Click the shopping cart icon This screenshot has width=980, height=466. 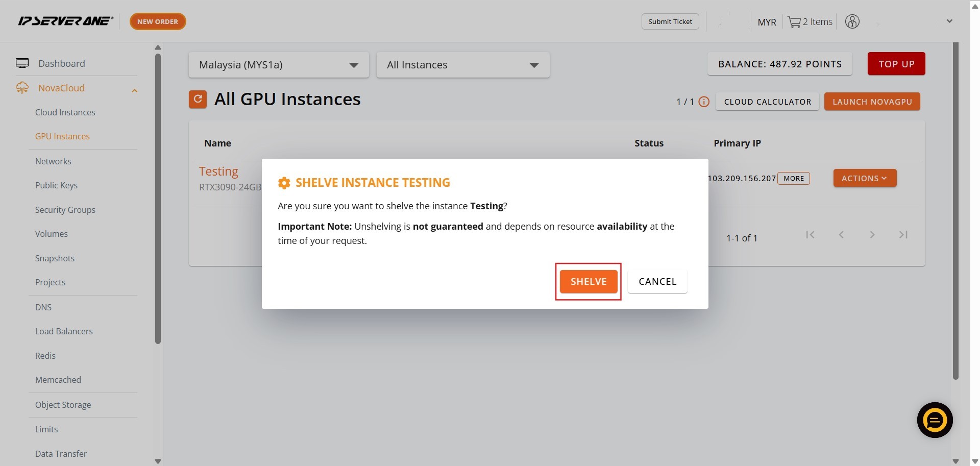(794, 22)
